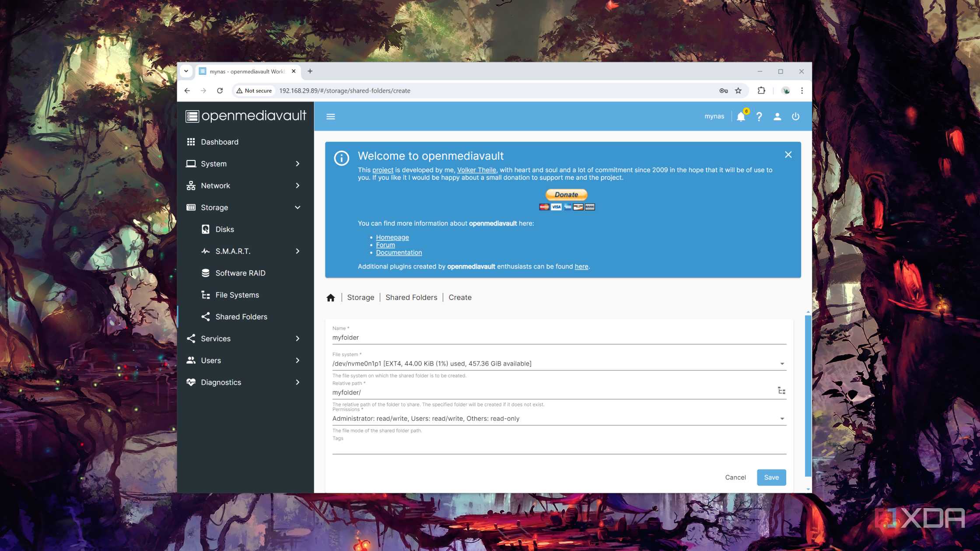Click the Name field containing myfolder
Image resolution: width=980 pixels, height=551 pixels.
tap(559, 338)
